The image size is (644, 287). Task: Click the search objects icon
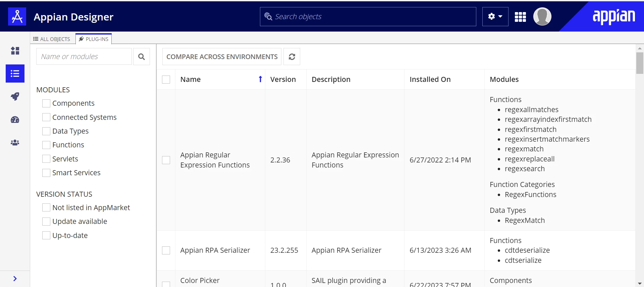click(268, 16)
